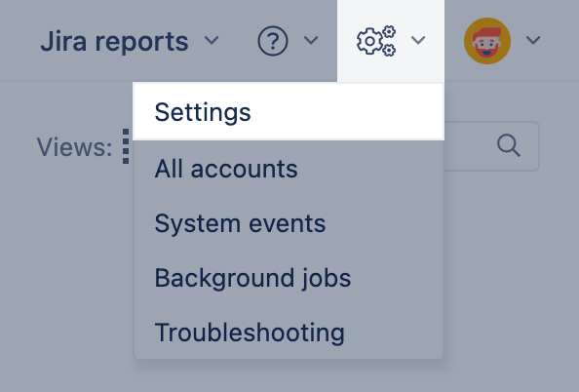Expand the chevron next to user avatar
The width and height of the screenshot is (579, 392).
click(x=533, y=40)
